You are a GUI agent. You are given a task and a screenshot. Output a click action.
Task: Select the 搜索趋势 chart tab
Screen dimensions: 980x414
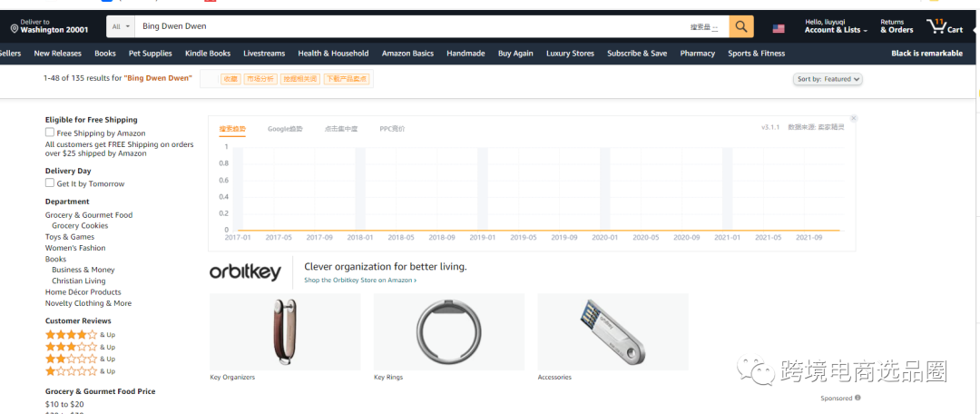(x=232, y=129)
